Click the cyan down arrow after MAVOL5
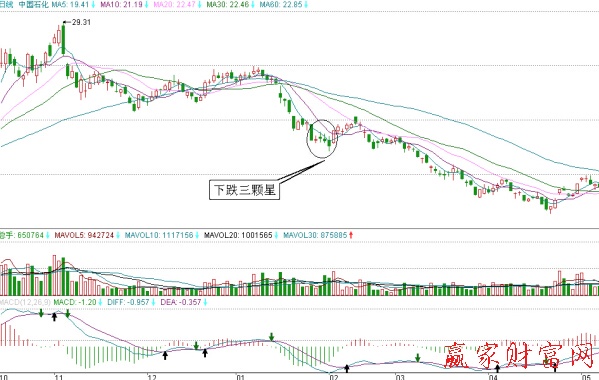599x380 pixels. (x=118, y=235)
